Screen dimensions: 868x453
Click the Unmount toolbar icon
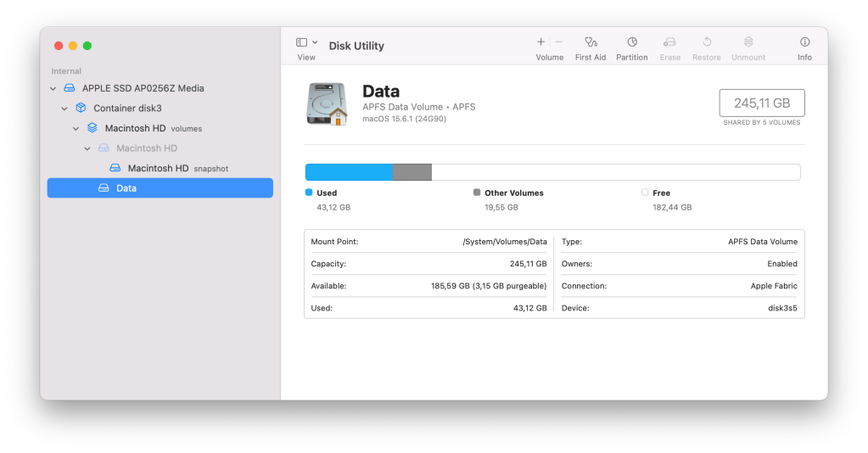tap(748, 42)
